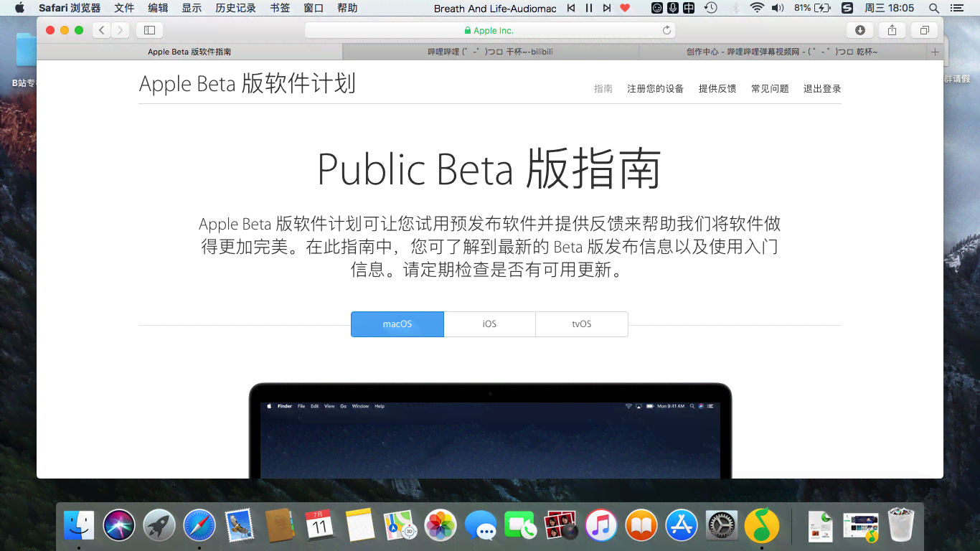Add a new tab with plus button
980x551 pixels.
coord(935,52)
